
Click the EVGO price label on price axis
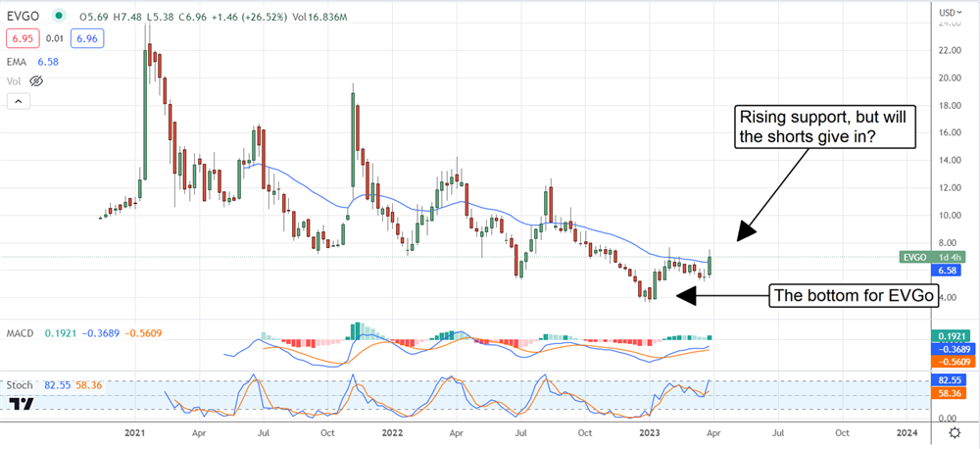click(933, 257)
